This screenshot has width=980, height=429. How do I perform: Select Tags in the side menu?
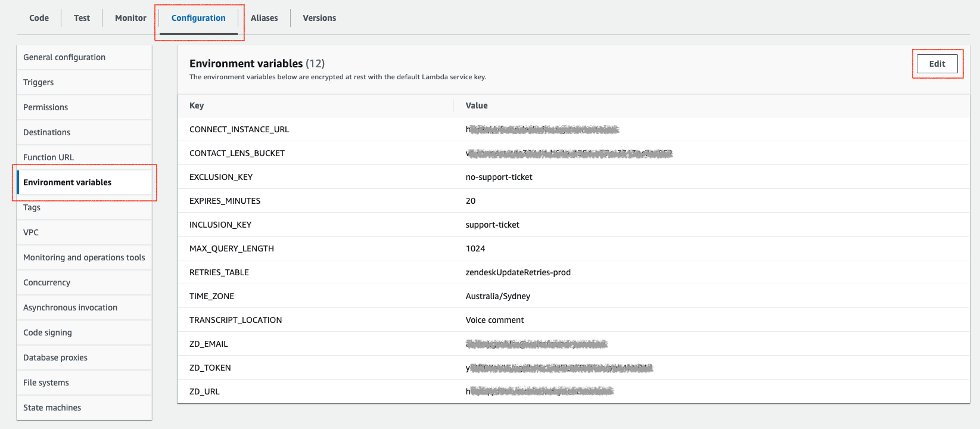point(32,207)
